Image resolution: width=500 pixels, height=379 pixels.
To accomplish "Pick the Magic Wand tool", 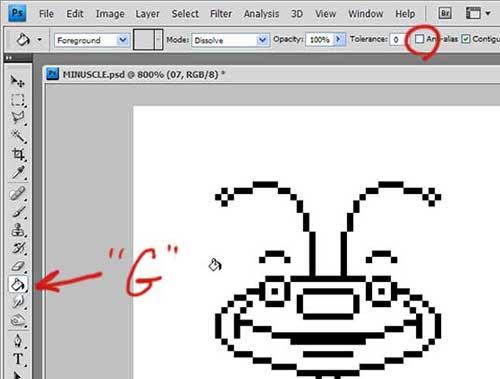I will click(x=18, y=136).
